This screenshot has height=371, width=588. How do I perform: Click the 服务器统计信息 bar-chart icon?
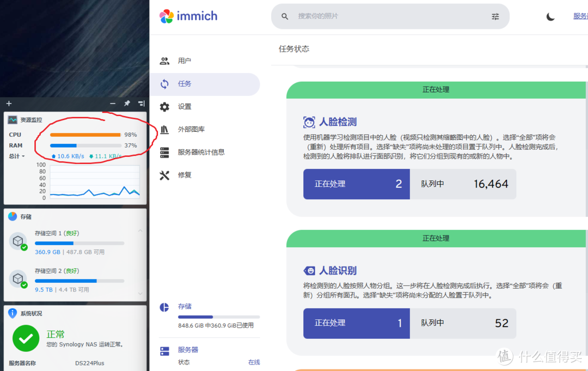(x=164, y=152)
